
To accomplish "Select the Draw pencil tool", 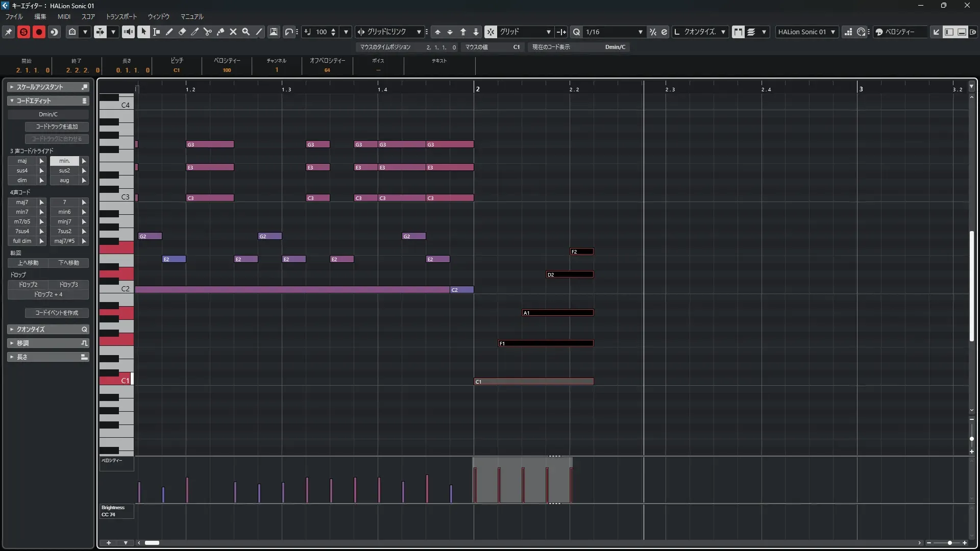I will pos(169,32).
